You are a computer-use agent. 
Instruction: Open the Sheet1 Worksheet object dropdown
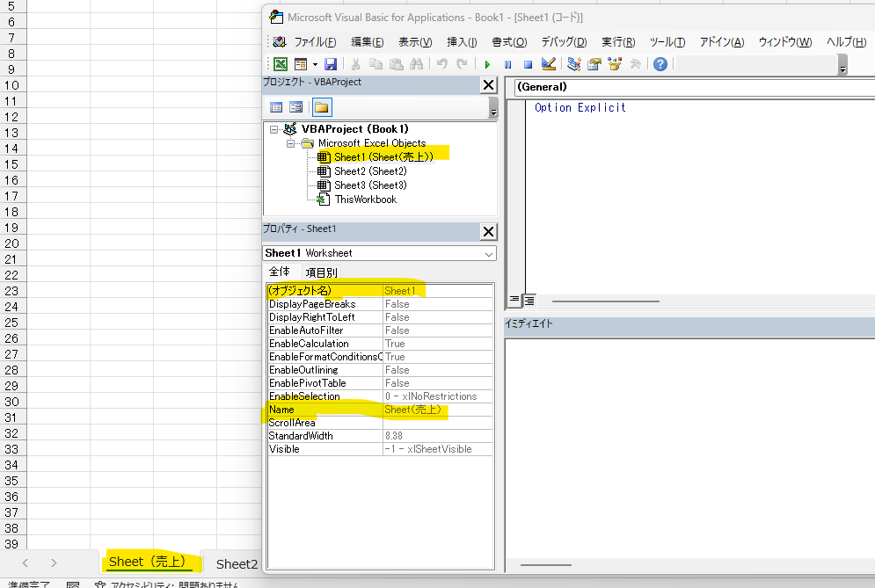coord(489,254)
